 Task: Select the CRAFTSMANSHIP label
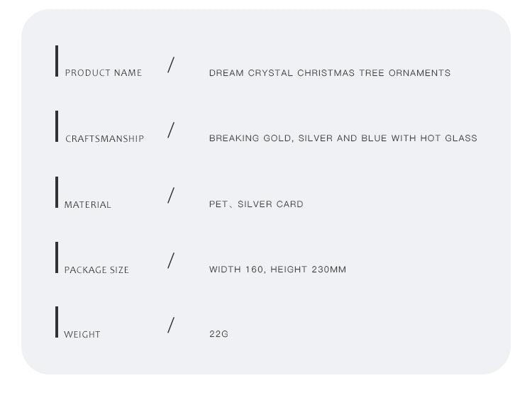(104, 139)
